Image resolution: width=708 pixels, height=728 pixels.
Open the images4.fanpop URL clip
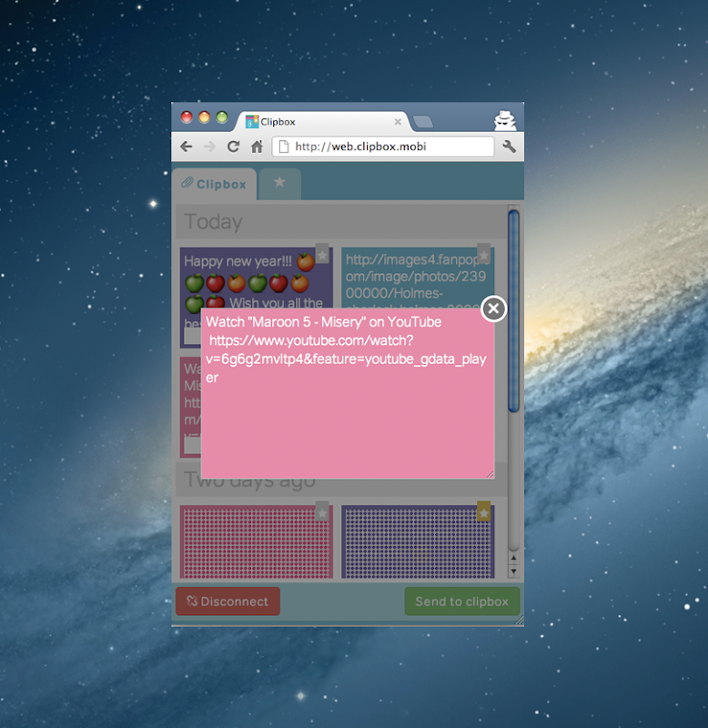click(x=418, y=278)
